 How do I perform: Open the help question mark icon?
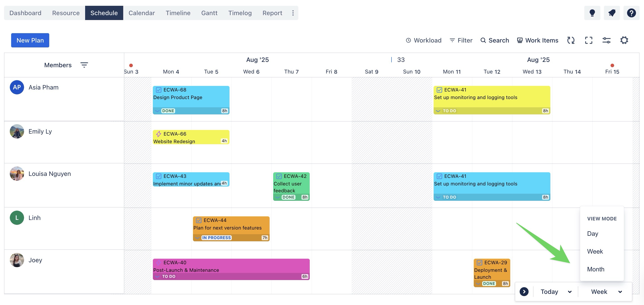tap(631, 13)
